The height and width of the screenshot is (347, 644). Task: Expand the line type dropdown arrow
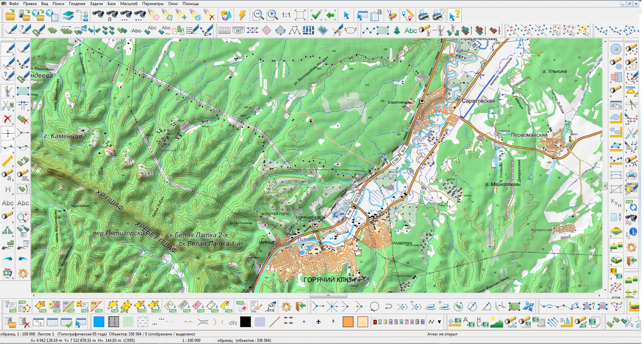pos(439,322)
